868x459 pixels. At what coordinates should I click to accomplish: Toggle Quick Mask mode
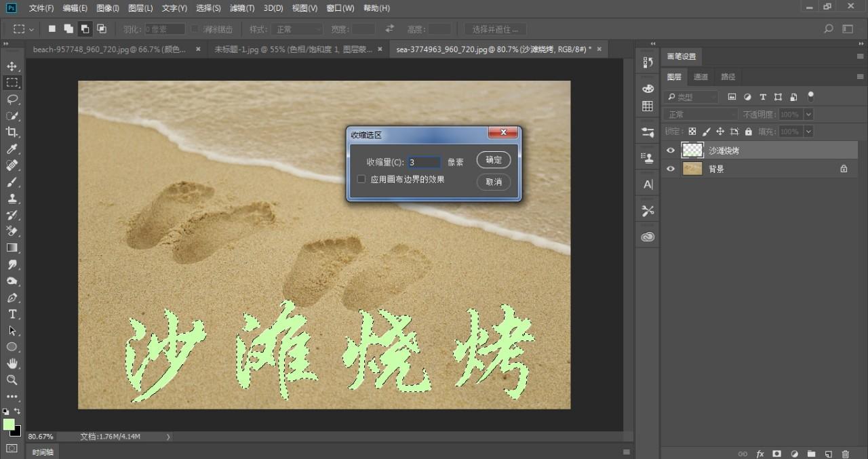pyautogui.click(x=12, y=448)
